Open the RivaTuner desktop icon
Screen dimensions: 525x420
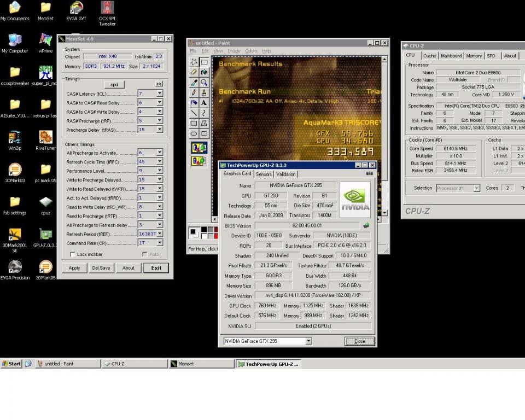45,140
